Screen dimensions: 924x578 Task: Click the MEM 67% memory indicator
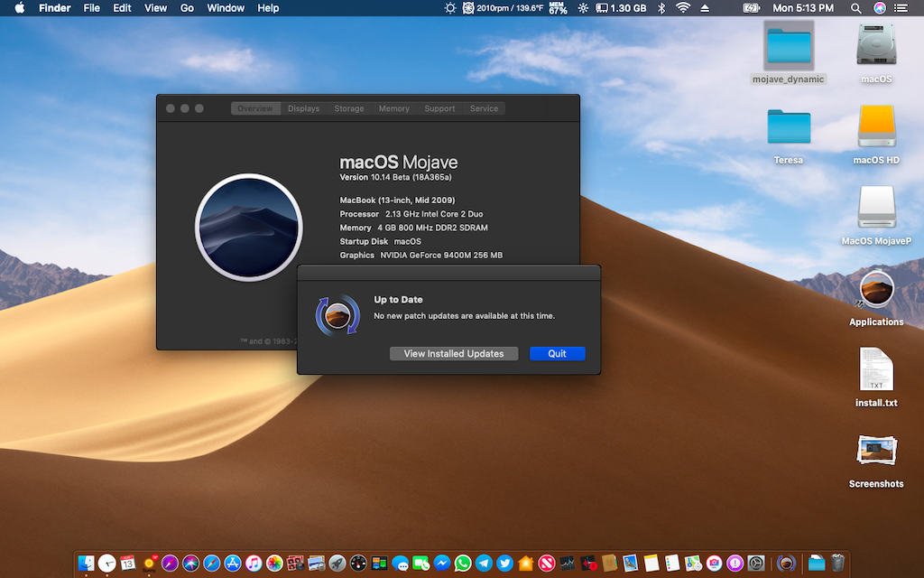pyautogui.click(x=558, y=7)
